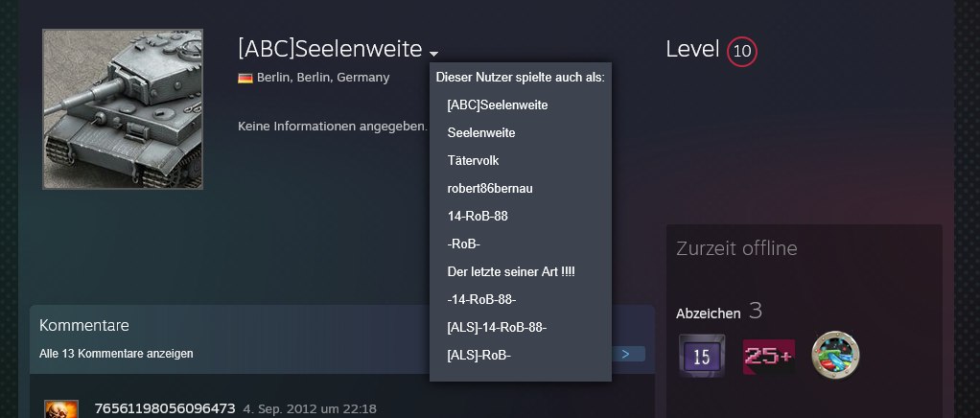Click the tank profile avatar
This screenshot has height=418, width=980.
pos(123,109)
